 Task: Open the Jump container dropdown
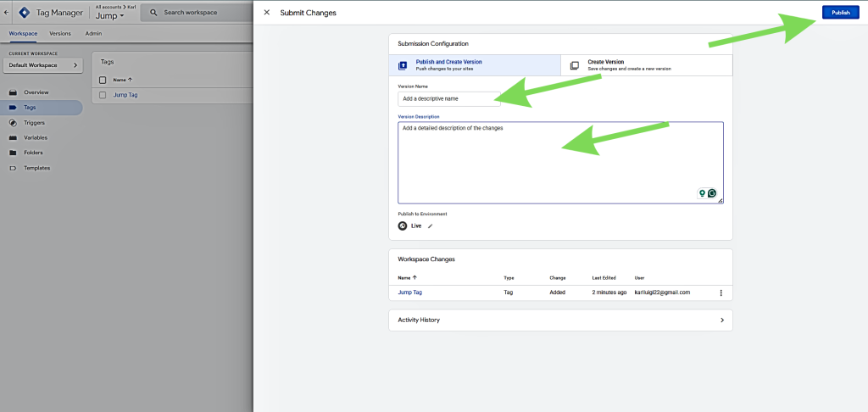coord(110,17)
